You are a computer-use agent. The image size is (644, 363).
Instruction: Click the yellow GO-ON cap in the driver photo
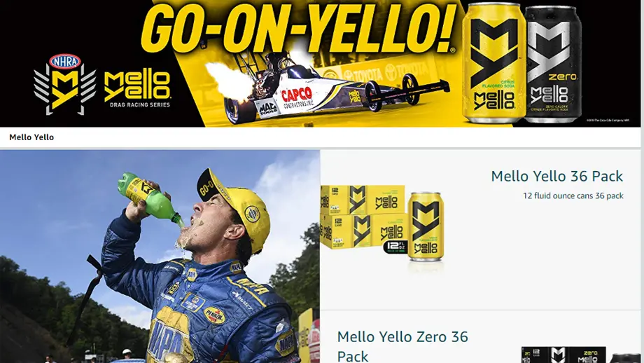pos(233,207)
